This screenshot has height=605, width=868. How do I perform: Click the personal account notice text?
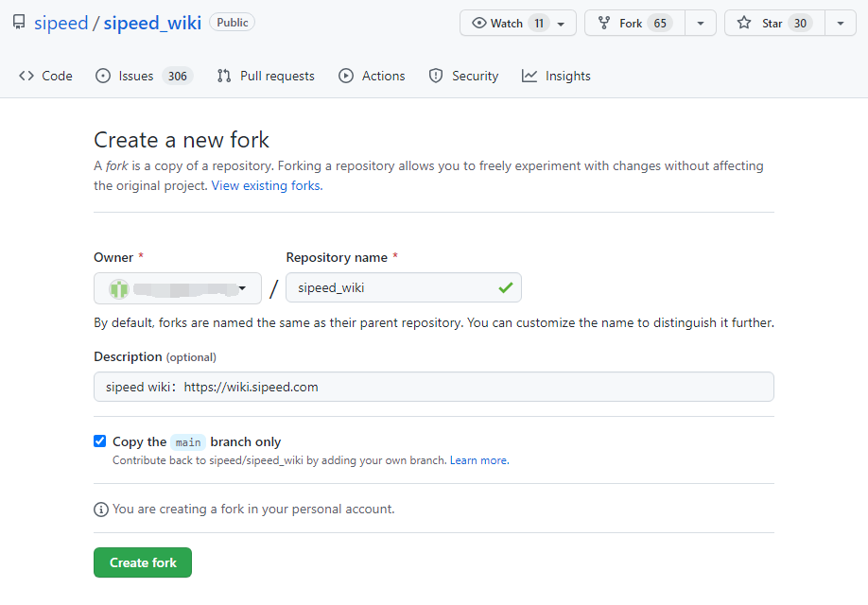253,510
